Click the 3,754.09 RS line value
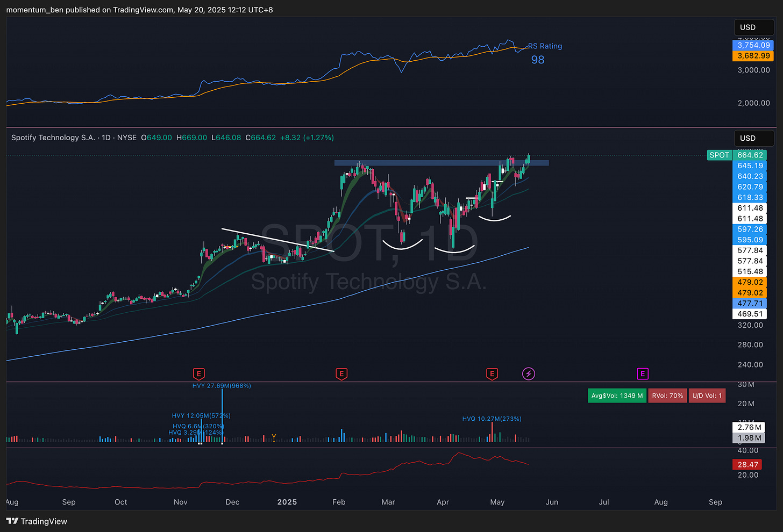Image resolution: width=783 pixels, height=532 pixels. pos(753,45)
